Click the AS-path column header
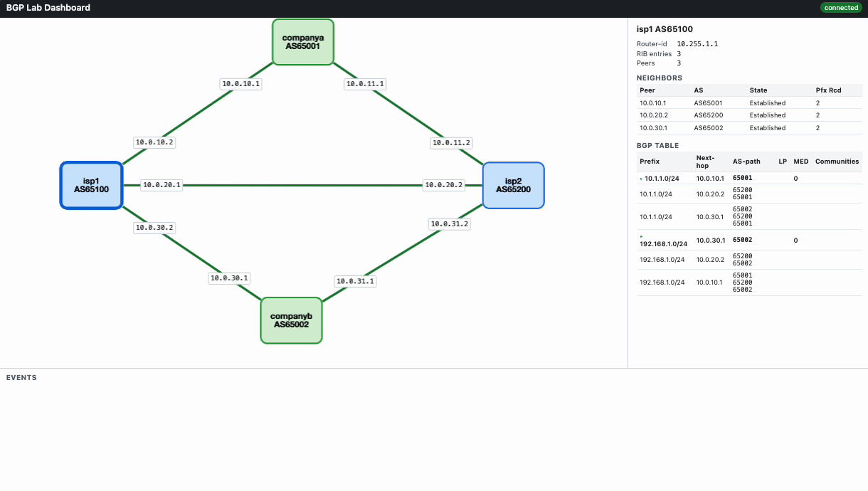The height and width of the screenshot is (491, 868). 746,162
